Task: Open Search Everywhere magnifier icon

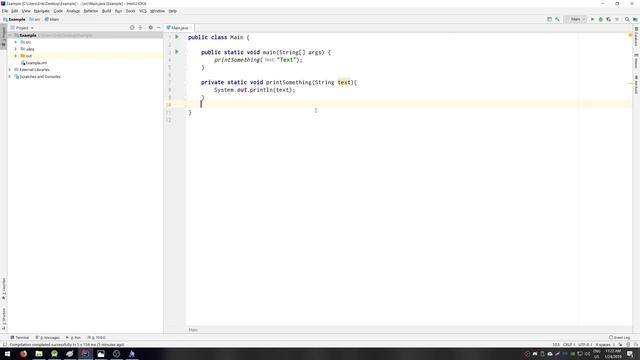Action: coord(627,19)
